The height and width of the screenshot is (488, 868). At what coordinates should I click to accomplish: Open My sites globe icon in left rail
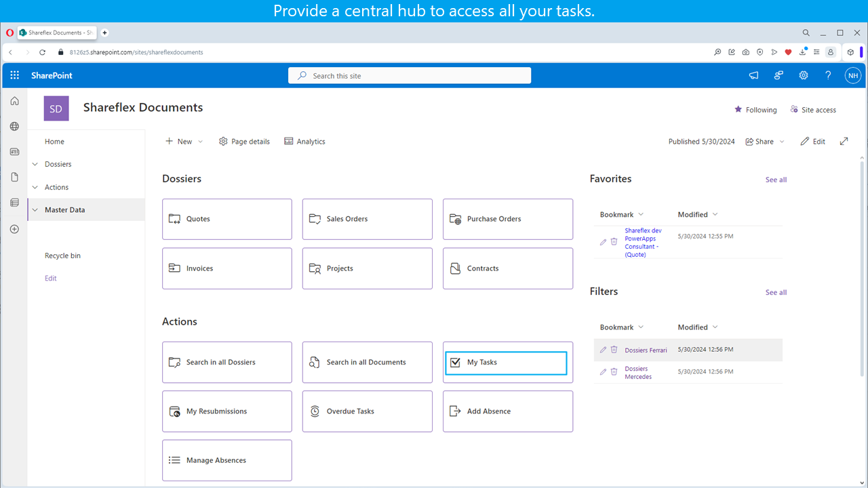(14, 126)
